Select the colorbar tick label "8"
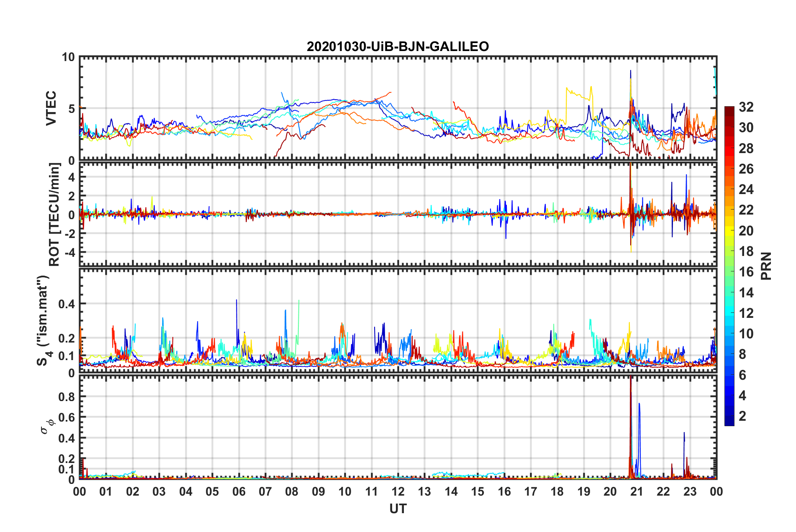Screen dimensions: 796x532 (x=742, y=354)
